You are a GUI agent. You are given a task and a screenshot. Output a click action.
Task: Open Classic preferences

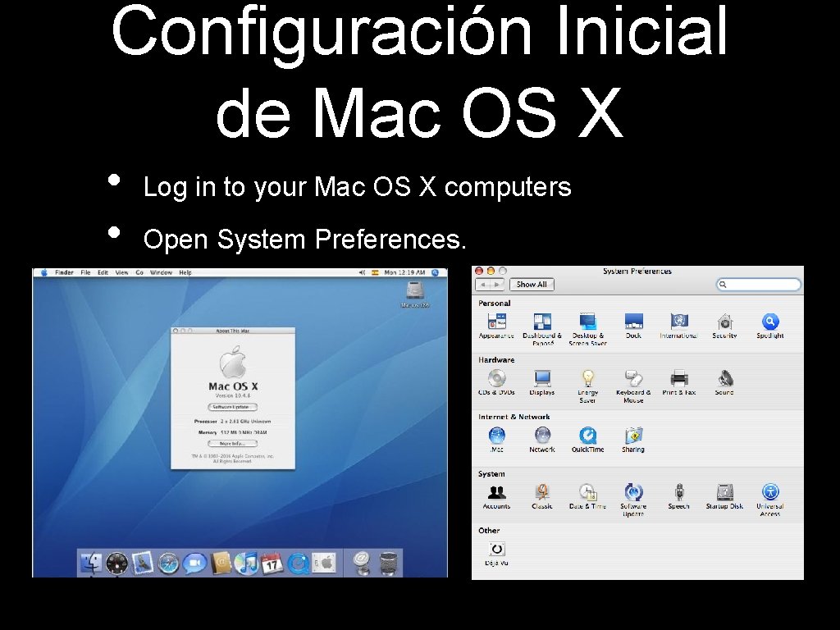point(542,496)
